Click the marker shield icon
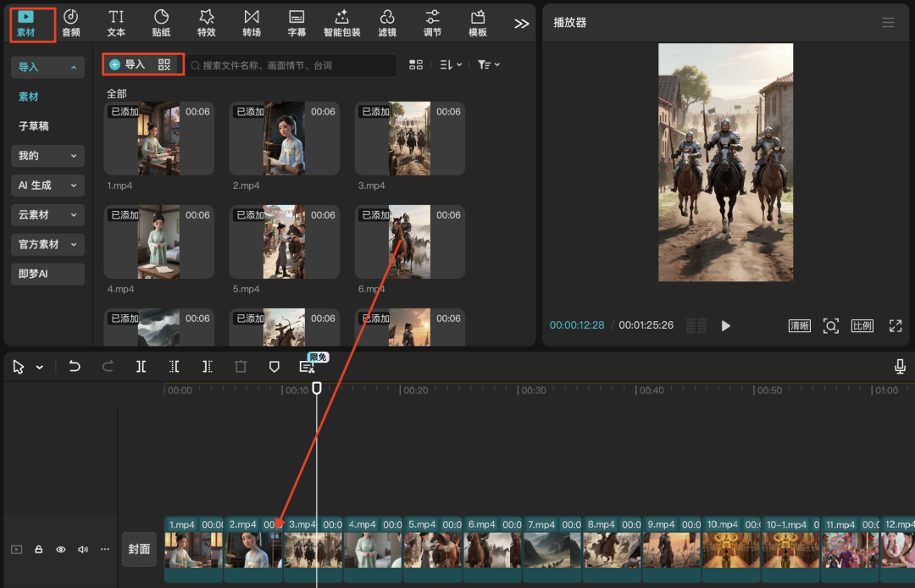 [x=274, y=367]
